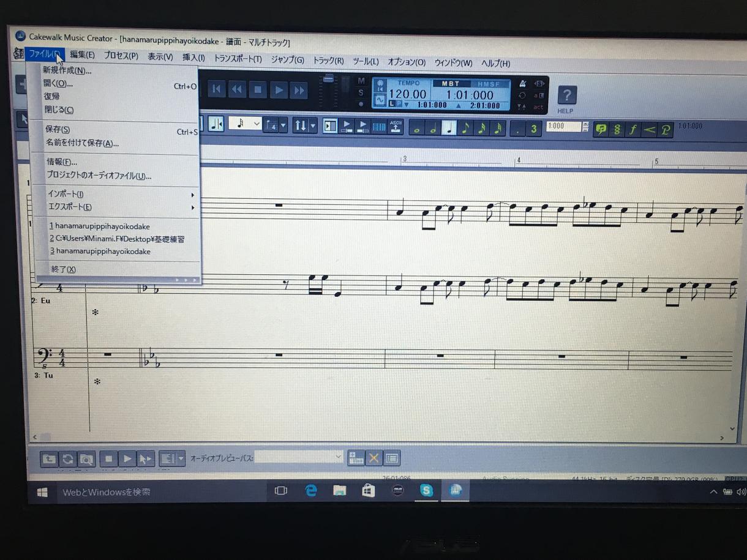Toggle the Solo button in the transport module
Viewport: 747px width, 560px height.
360,92
